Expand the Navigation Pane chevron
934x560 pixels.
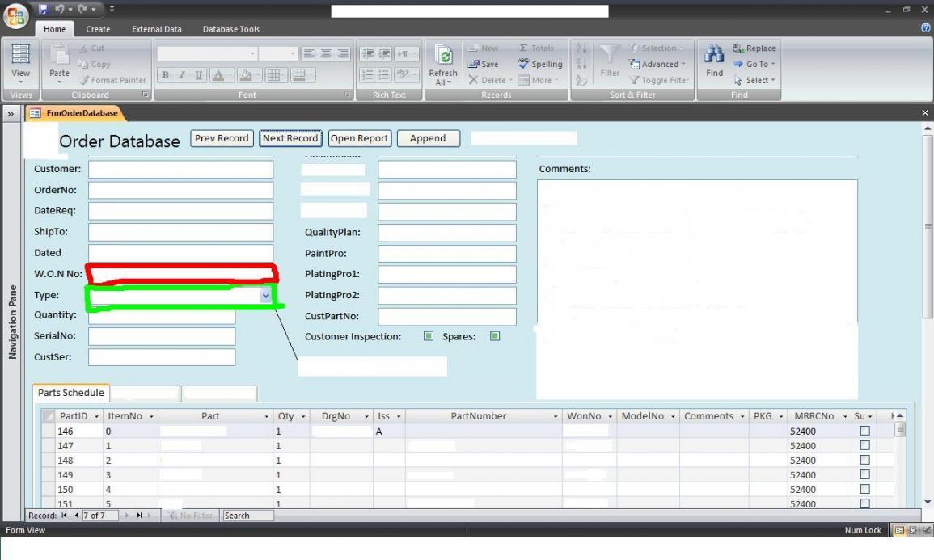tap(12, 114)
